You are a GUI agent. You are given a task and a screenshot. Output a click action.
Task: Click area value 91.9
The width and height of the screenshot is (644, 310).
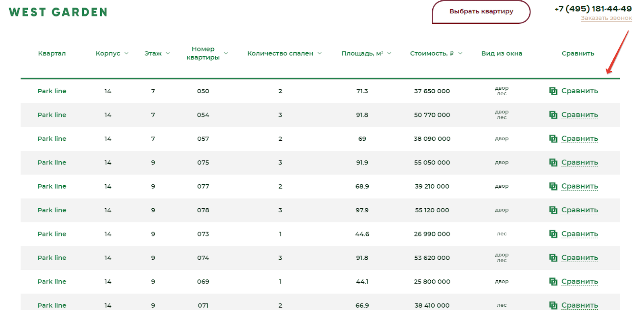coord(362,162)
